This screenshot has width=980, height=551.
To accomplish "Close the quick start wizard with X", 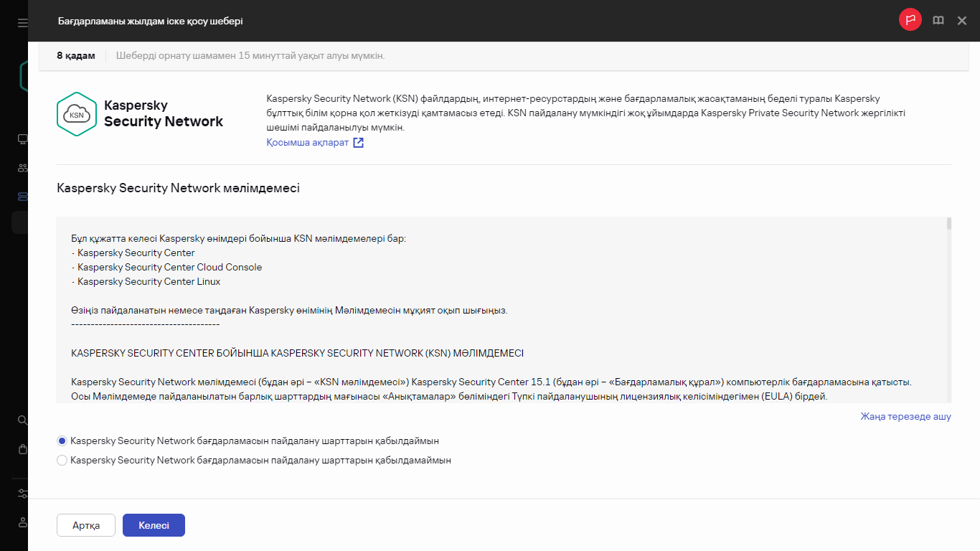I will pos(962,21).
